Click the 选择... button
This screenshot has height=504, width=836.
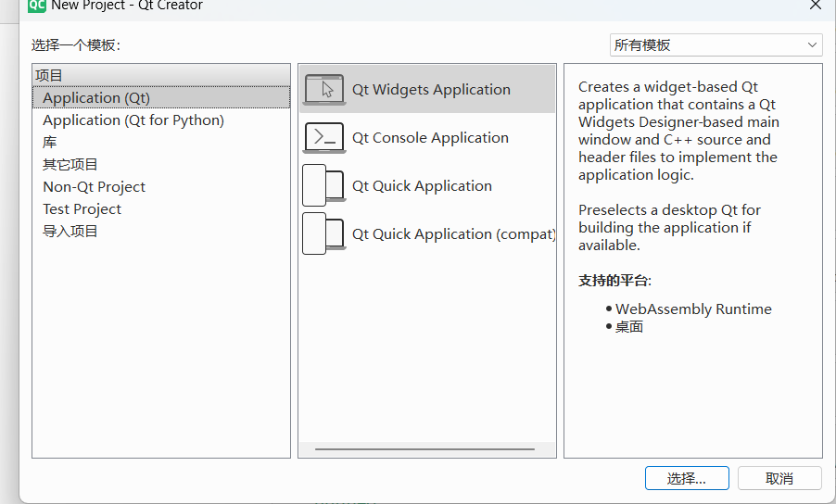point(687,478)
